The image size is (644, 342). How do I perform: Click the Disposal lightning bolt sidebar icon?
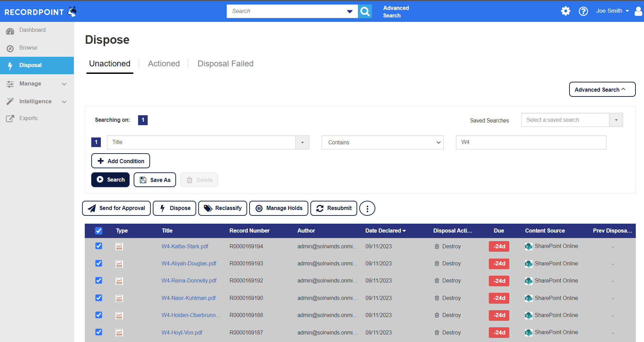pos(10,65)
